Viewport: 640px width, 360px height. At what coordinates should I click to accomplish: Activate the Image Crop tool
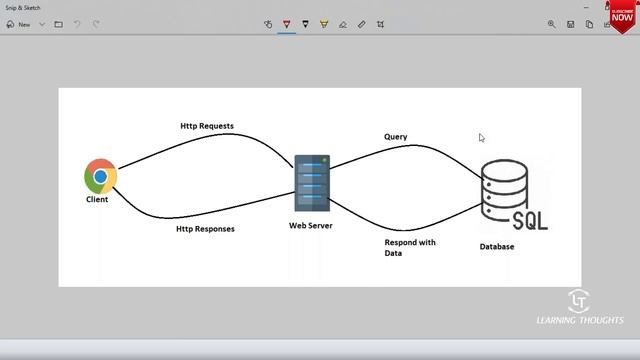380,24
